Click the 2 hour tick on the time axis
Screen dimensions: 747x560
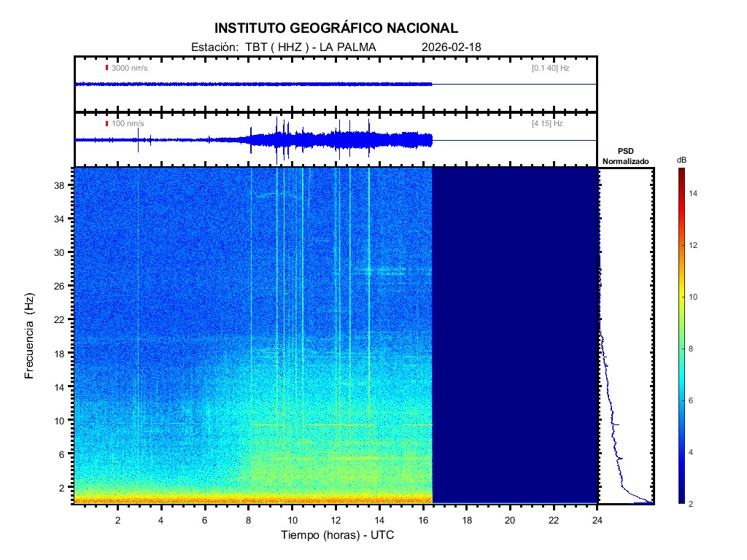pos(117,520)
